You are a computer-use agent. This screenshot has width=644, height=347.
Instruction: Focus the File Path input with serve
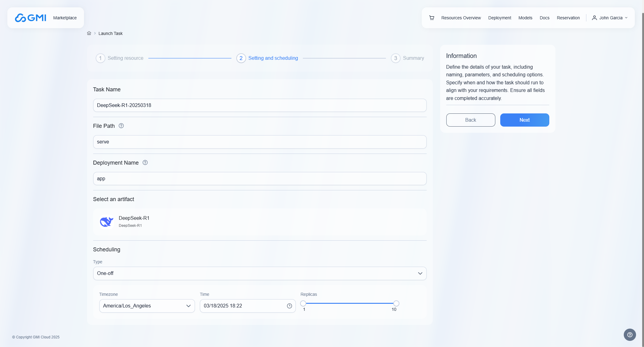(260, 142)
